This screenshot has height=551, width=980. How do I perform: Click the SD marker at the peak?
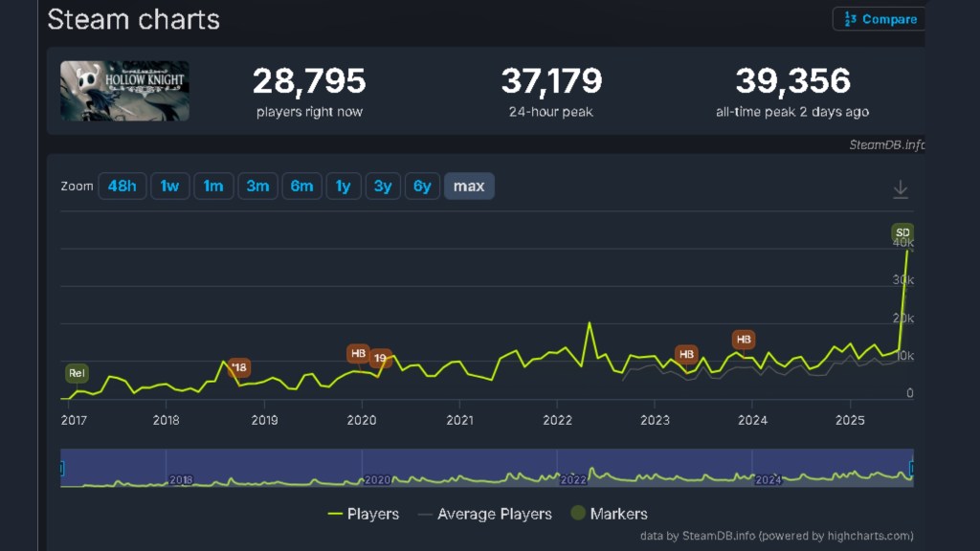902,232
